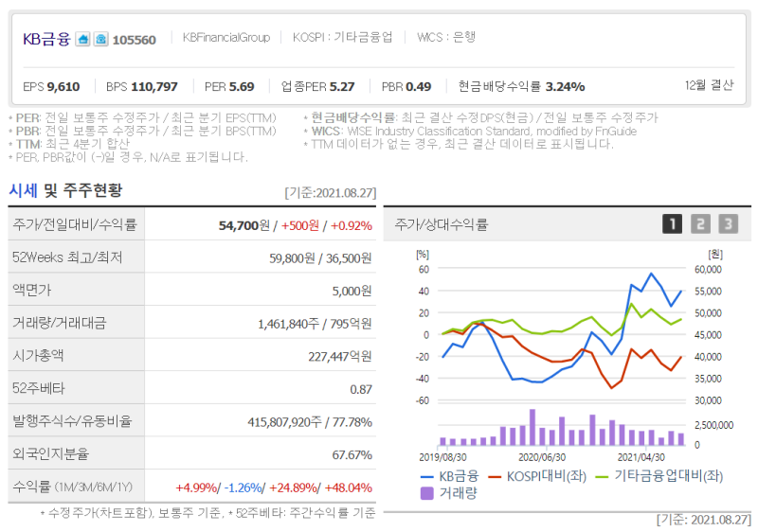Click the phone icon beside KB금융
Image resolution: width=758 pixels, height=532 pixels.
101,39
